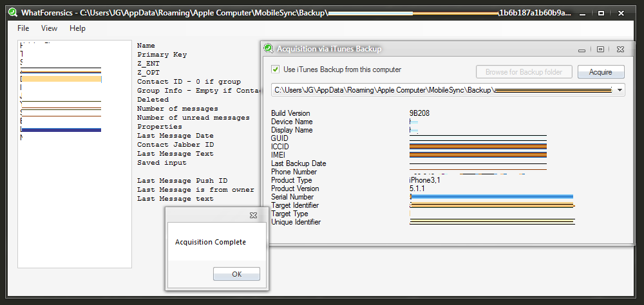Click the Z_OPT field label

coord(148,73)
